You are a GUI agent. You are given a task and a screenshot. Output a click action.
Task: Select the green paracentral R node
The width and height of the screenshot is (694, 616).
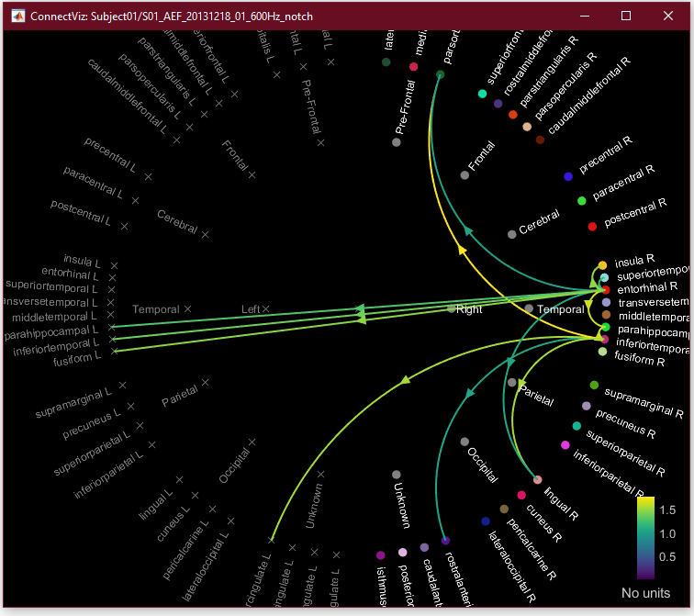[x=581, y=200]
